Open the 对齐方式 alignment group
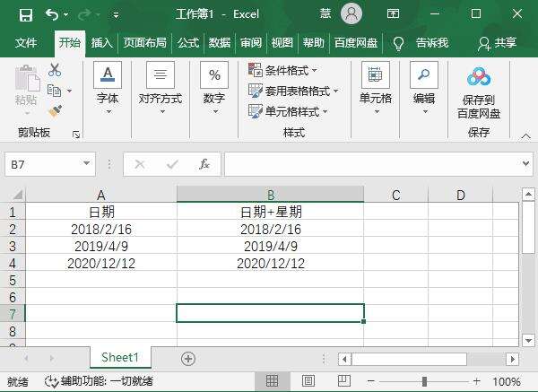 [x=161, y=88]
